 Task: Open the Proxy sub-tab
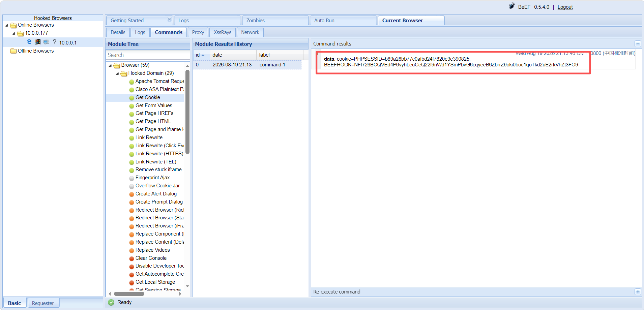pos(198,32)
